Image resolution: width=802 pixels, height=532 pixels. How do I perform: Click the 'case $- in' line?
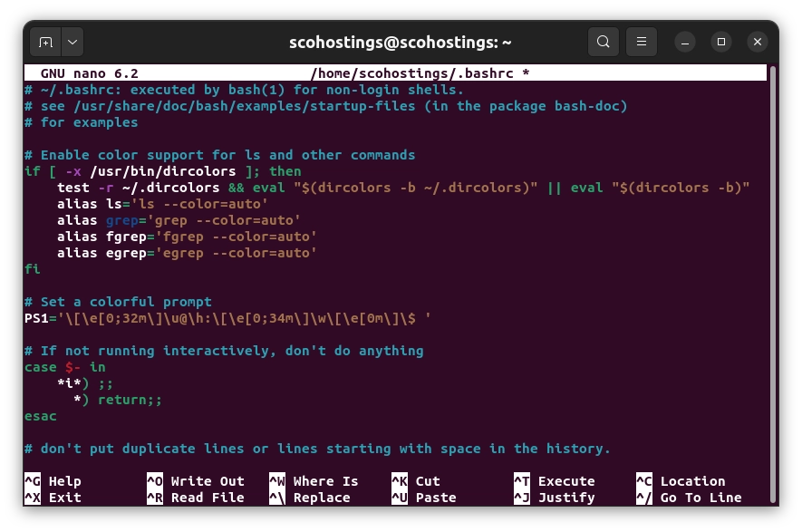65,367
